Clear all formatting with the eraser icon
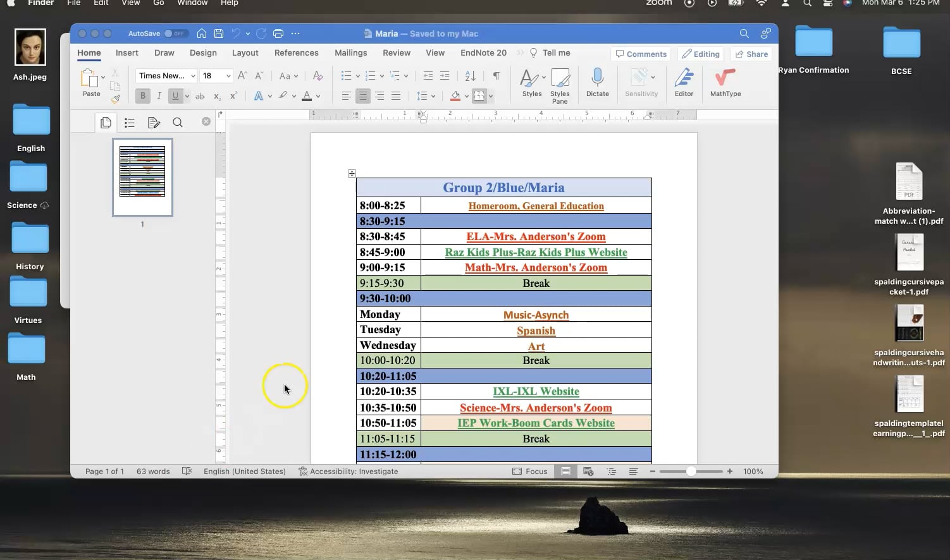This screenshot has width=950, height=560. (318, 76)
